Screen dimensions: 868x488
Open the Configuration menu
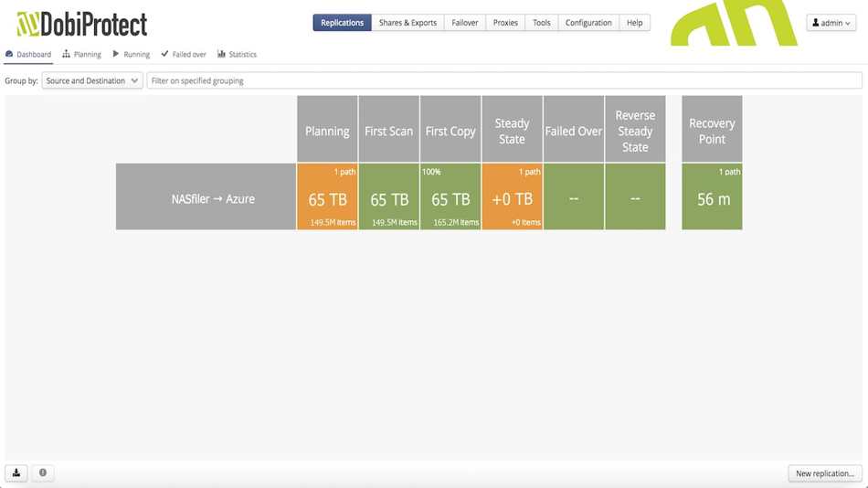click(x=588, y=23)
